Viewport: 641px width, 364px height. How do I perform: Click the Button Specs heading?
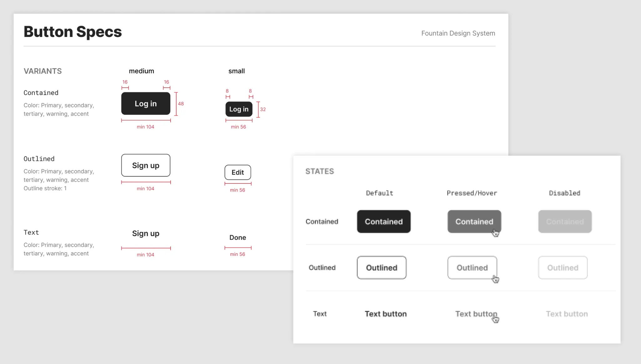click(73, 32)
